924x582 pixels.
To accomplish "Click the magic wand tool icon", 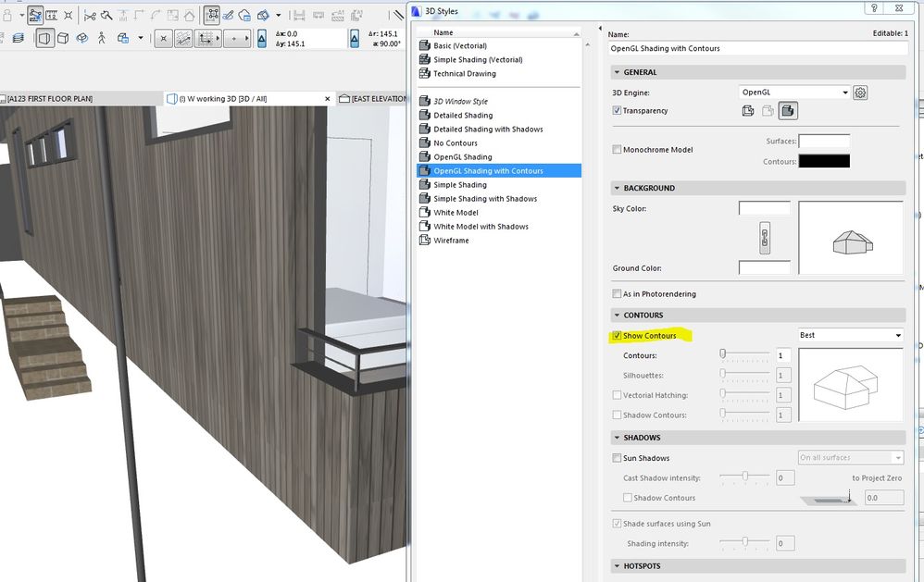I will point(107,15).
